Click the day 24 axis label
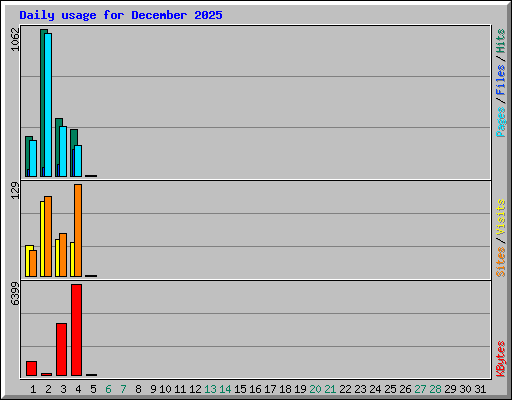The width and height of the screenshot is (512, 400). 375,389
